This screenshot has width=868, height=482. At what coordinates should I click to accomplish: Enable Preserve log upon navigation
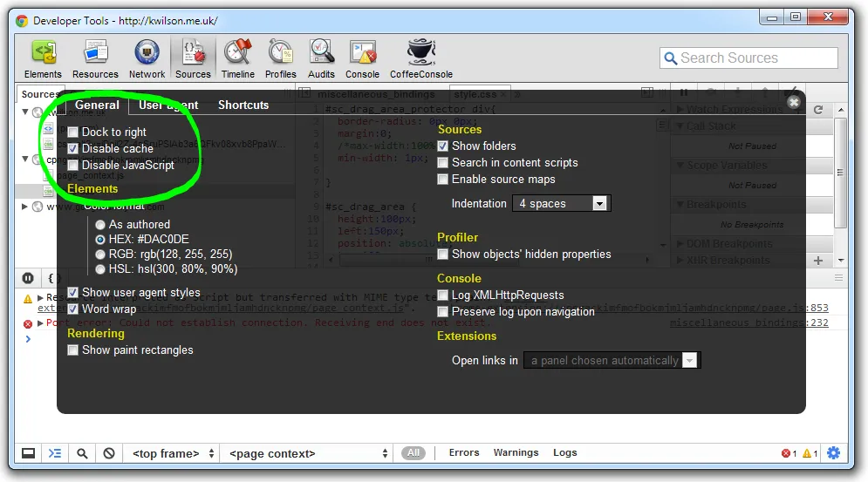point(442,312)
